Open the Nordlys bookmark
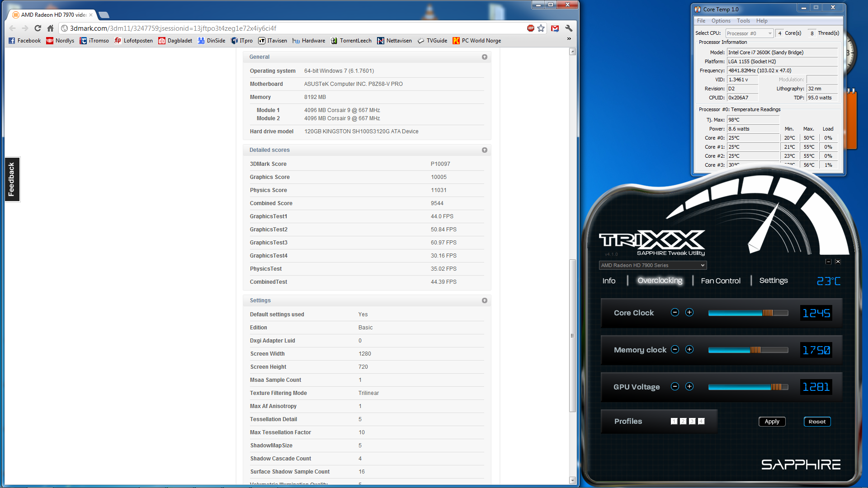 coord(60,41)
